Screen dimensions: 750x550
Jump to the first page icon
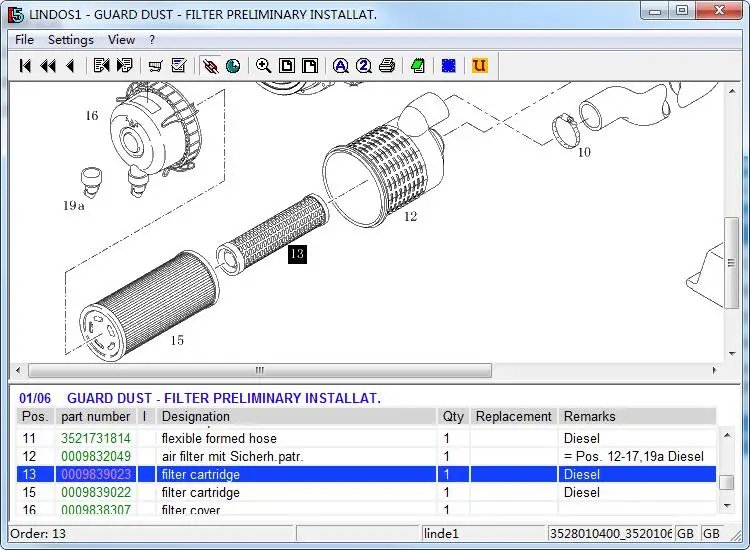click(x=25, y=66)
